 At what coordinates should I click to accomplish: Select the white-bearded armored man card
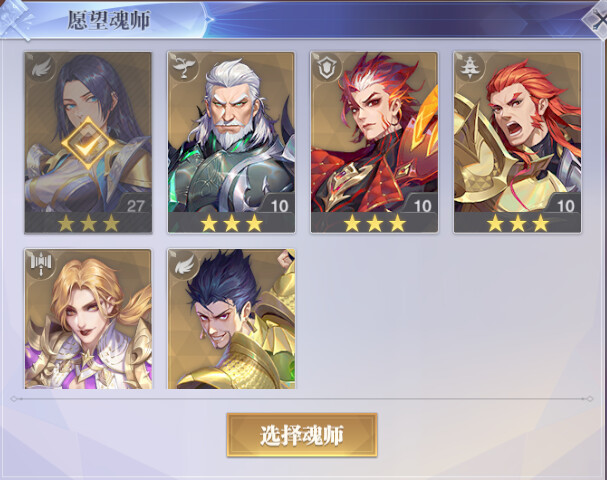[x=231, y=142]
